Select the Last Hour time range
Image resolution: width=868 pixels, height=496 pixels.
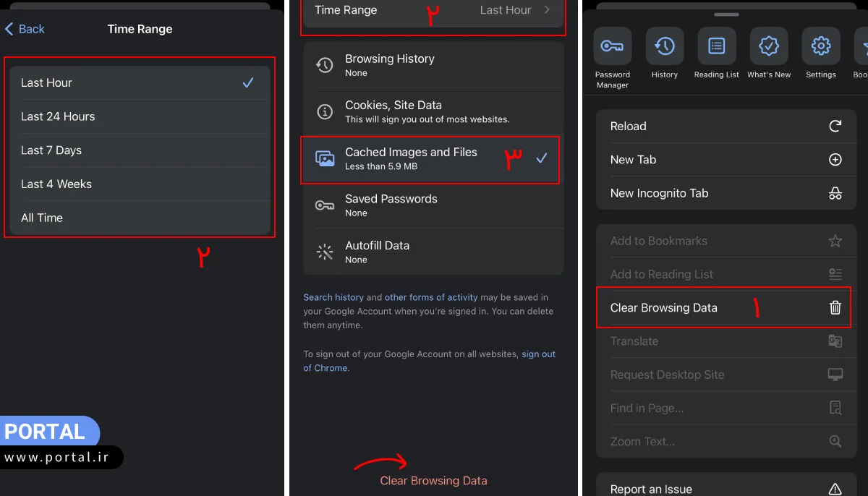[x=139, y=83]
